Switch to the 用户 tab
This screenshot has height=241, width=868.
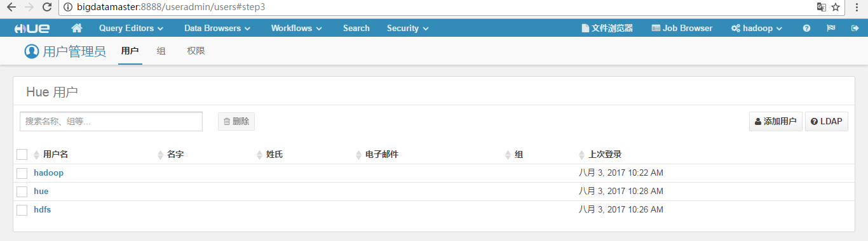(130, 51)
